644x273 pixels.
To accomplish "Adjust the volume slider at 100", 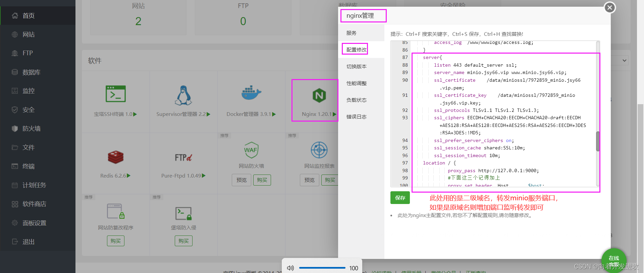I will [322, 268].
